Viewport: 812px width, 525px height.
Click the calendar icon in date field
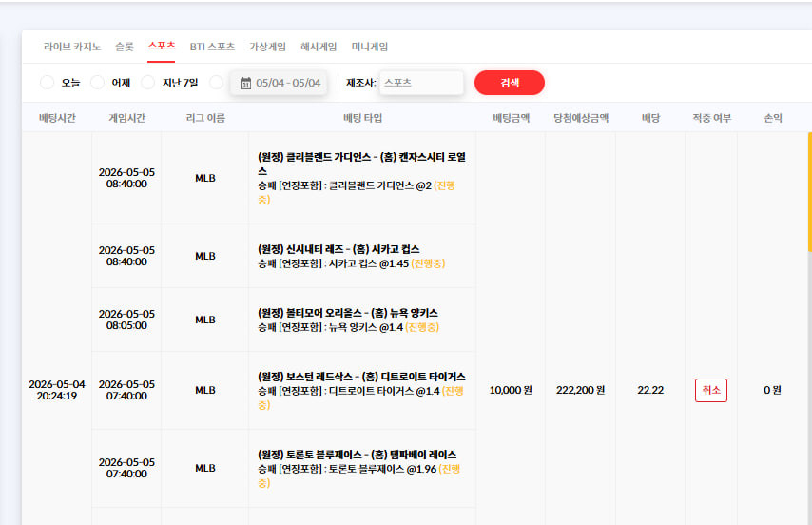tap(245, 83)
